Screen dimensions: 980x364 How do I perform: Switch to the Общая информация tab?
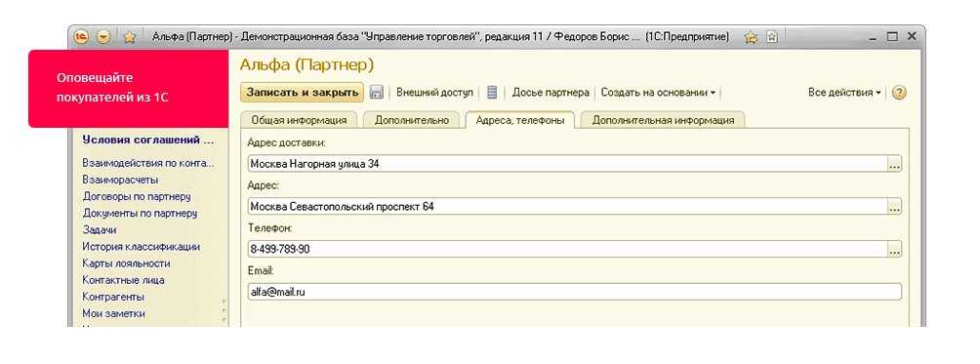pyautogui.click(x=299, y=120)
